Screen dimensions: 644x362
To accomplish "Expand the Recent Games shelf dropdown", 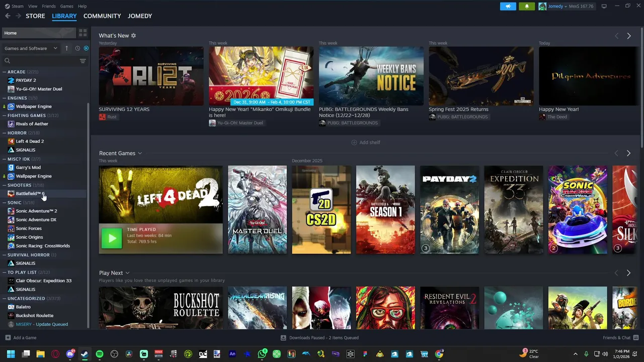I will click(x=140, y=153).
